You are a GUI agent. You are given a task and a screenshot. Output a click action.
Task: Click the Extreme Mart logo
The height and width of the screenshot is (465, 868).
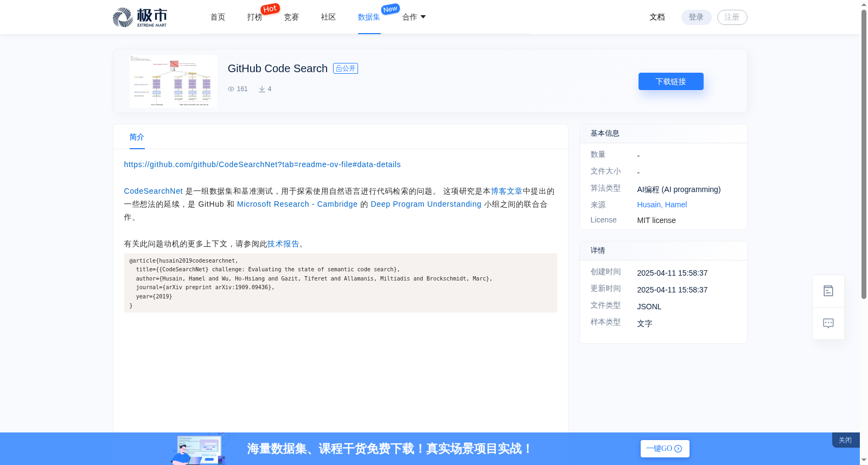point(139,17)
